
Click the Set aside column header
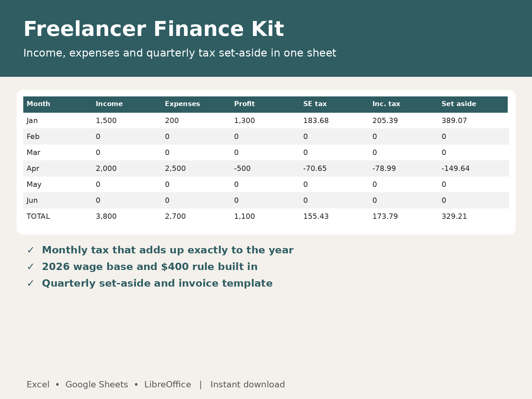click(459, 104)
